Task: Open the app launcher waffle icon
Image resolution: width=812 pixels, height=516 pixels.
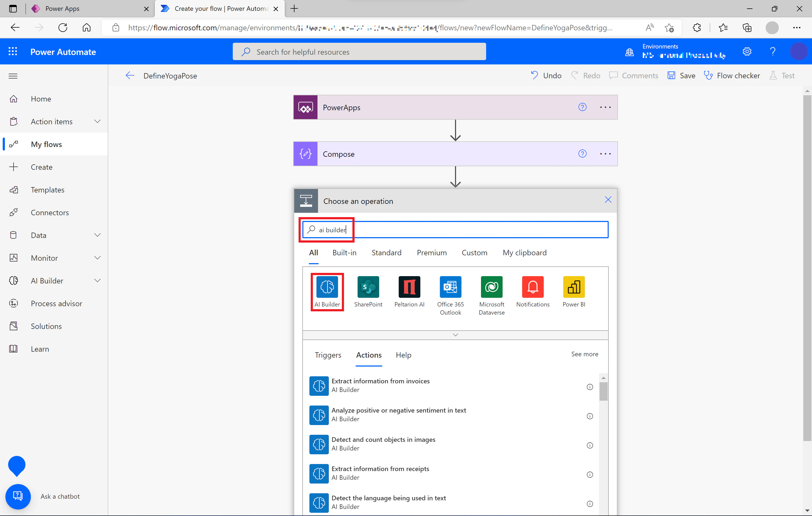Action: point(13,52)
